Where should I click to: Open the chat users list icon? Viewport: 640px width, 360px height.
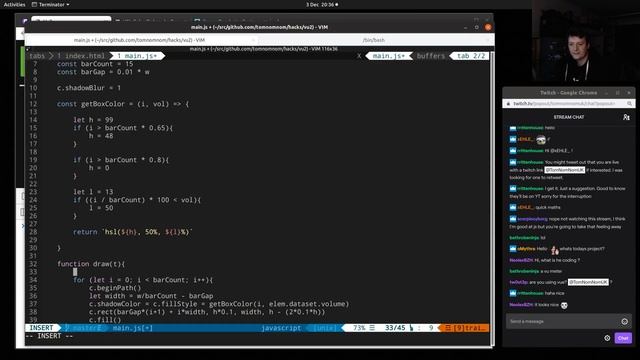tap(626, 117)
